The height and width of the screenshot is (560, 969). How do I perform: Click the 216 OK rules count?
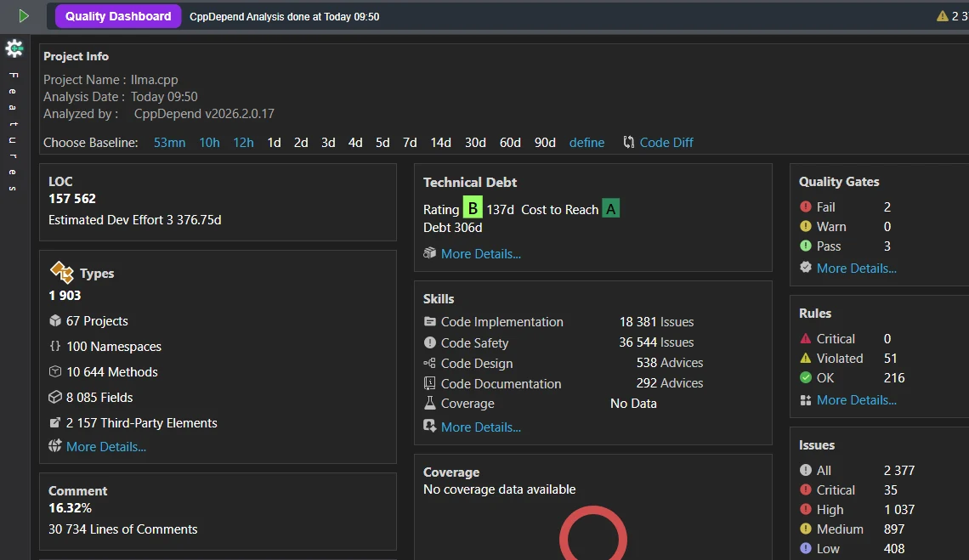pos(894,377)
